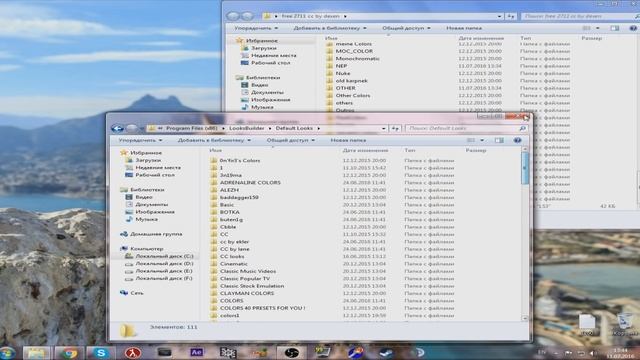Focus the Default Looks search field

click(x=462, y=129)
